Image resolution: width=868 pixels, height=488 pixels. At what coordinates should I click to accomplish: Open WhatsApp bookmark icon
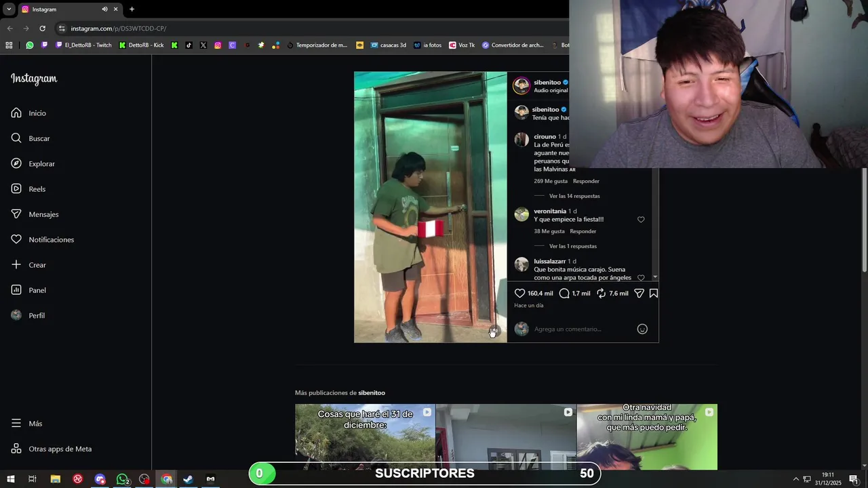(x=30, y=45)
